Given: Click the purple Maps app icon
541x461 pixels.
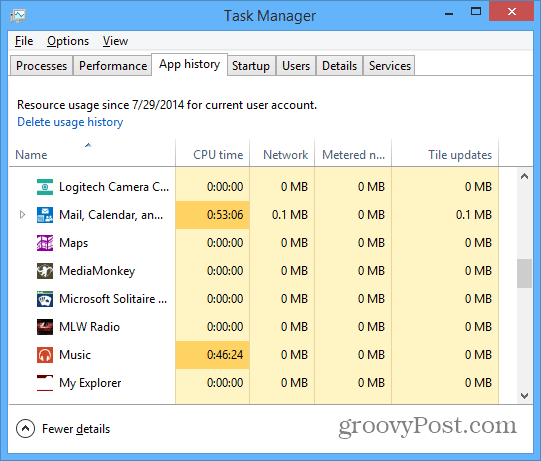Looking at the screenshot, I should pyautogui.click(x=45, y=243).
